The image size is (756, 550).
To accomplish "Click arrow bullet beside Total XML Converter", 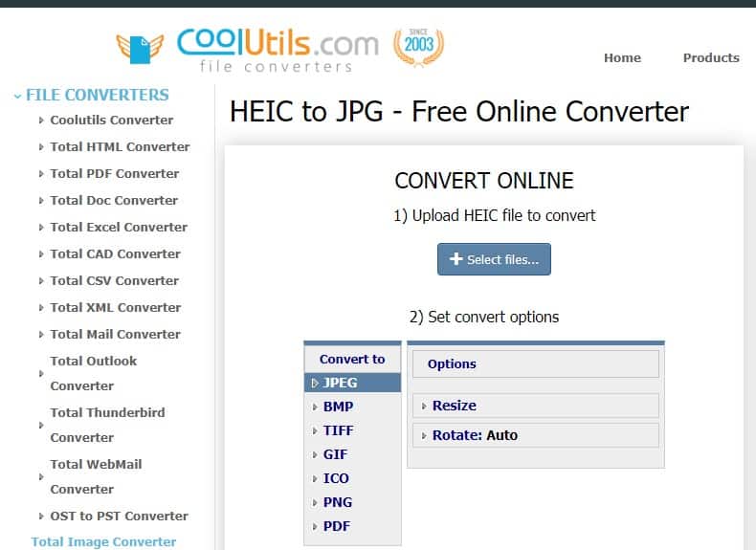I will pos(41,308).
